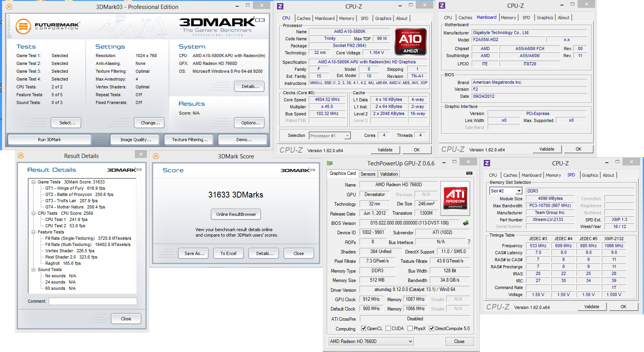
Task: Select the GT4 - Mother Nature row
Action: click(x=75, y=207)
